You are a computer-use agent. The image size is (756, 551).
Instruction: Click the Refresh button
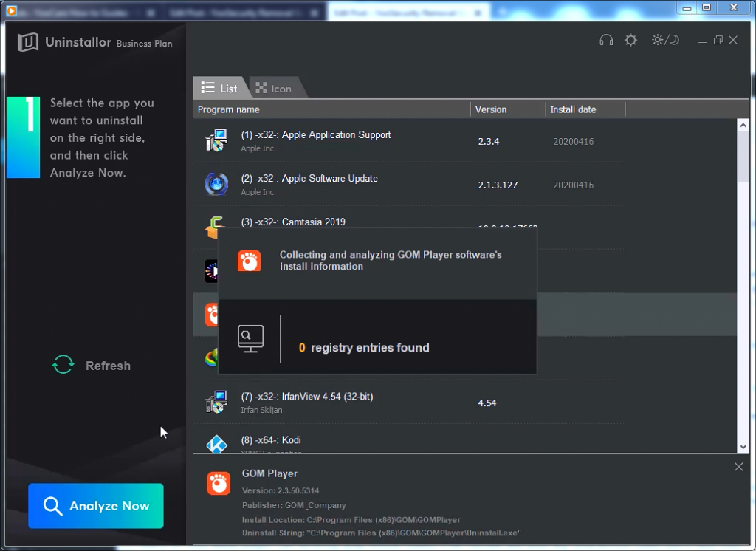91,366
